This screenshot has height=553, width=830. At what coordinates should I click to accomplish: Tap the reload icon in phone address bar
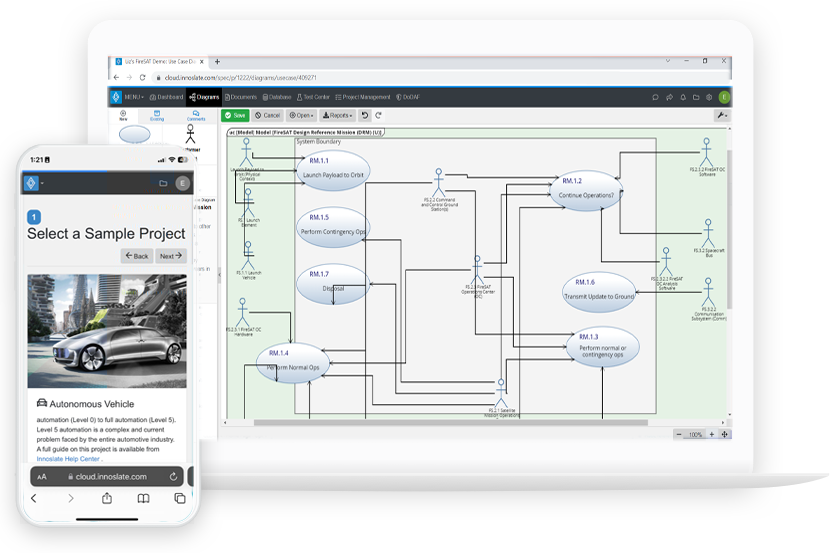coord(173,477)
